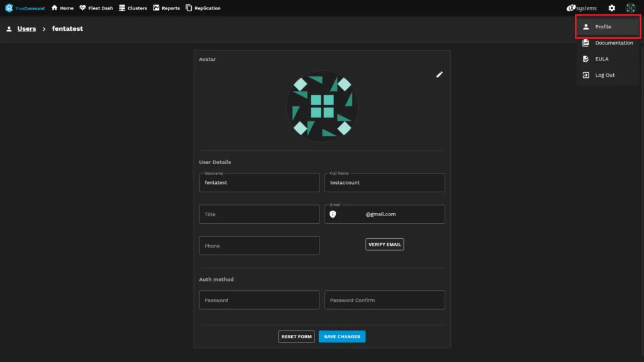Select Log Out from the menu
Viewport: 644px width, 362px height.
tap(604, 75)
